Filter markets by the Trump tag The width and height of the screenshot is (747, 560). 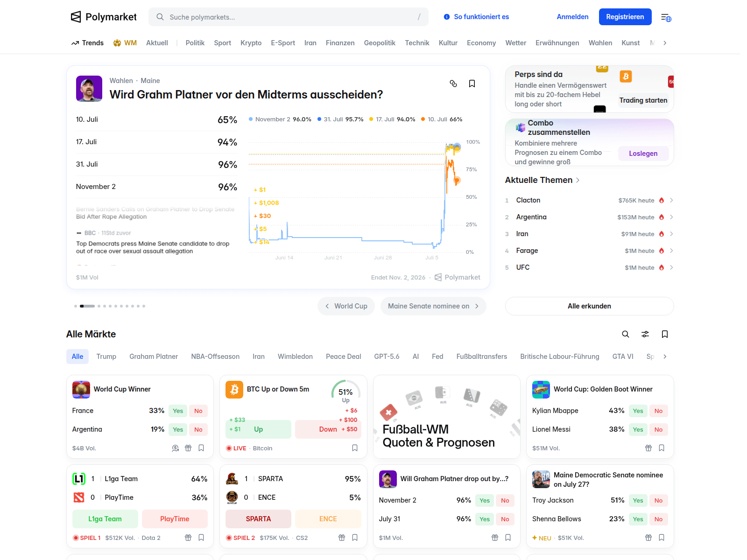click(106, 357)
